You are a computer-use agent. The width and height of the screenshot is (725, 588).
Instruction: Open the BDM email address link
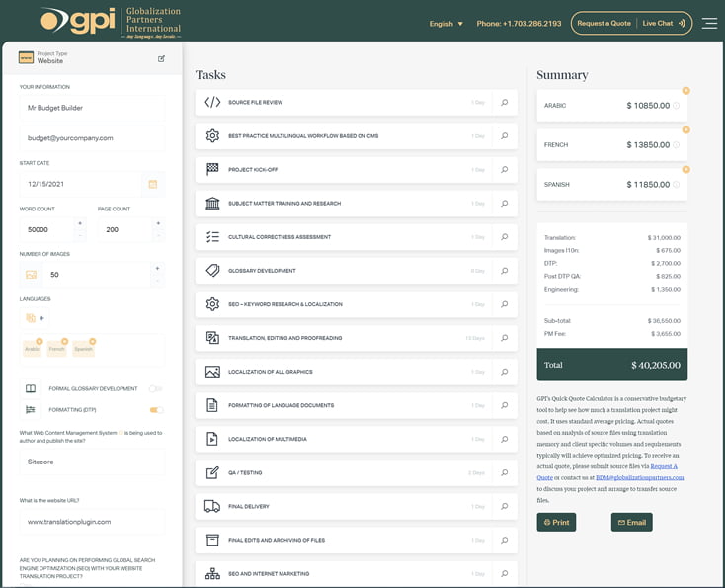click(x=639, y=477)
